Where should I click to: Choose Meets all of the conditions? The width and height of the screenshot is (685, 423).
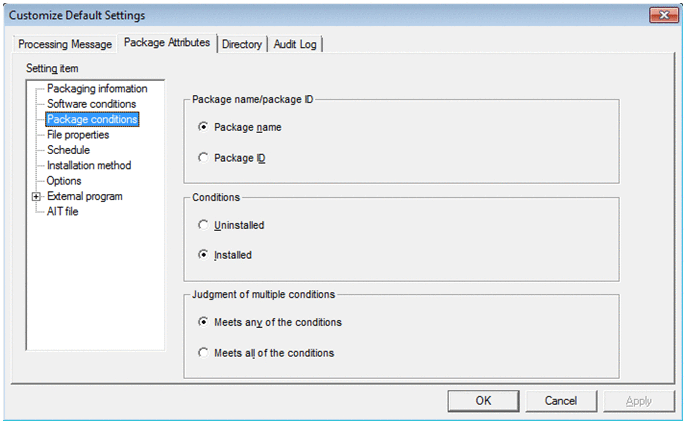click(x=204, y=353)
